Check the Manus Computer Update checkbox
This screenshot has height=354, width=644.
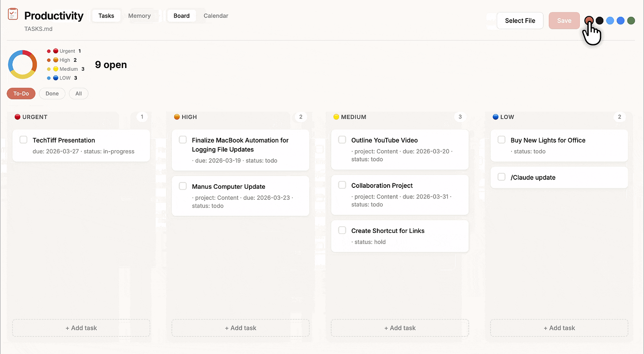[183, 186]
